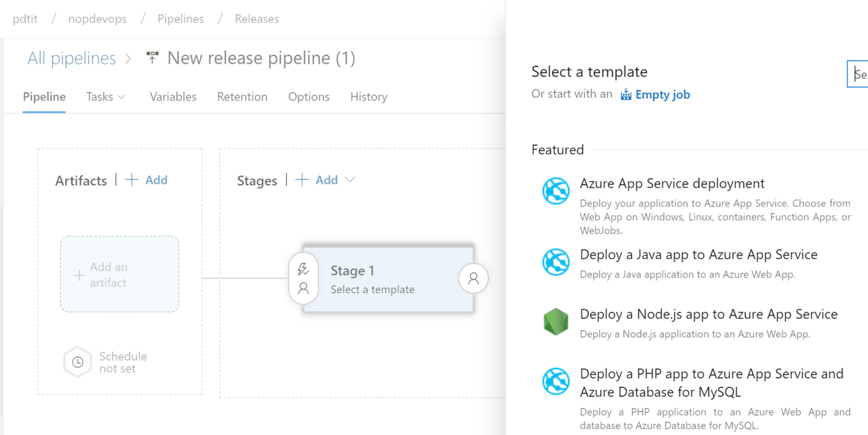Click the Azure App Service deployment template icon
This screenshot has width=868, height=435.
pos(555,191)
